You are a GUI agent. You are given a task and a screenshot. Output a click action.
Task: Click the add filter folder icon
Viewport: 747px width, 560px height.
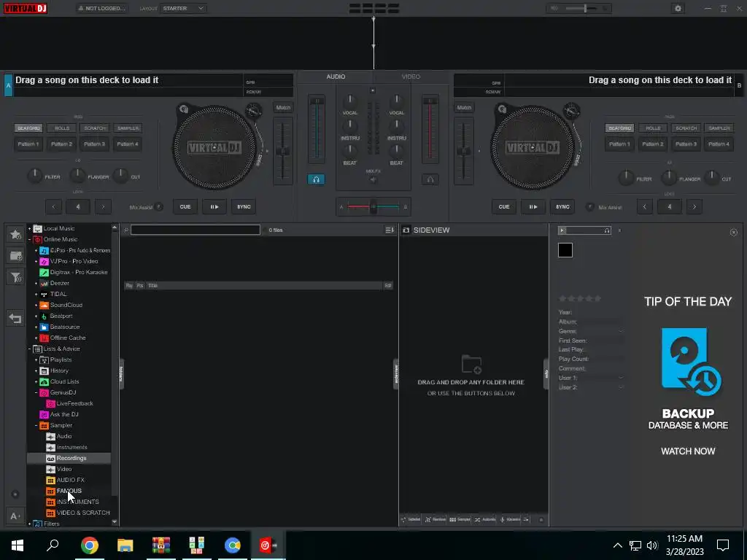point(15,277)
